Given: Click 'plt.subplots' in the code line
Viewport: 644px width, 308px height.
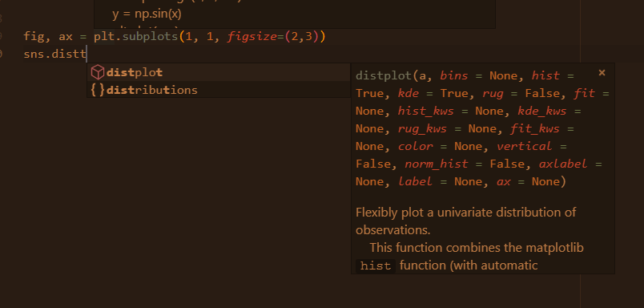Looking at the screenshot, I should click(135, 37).
